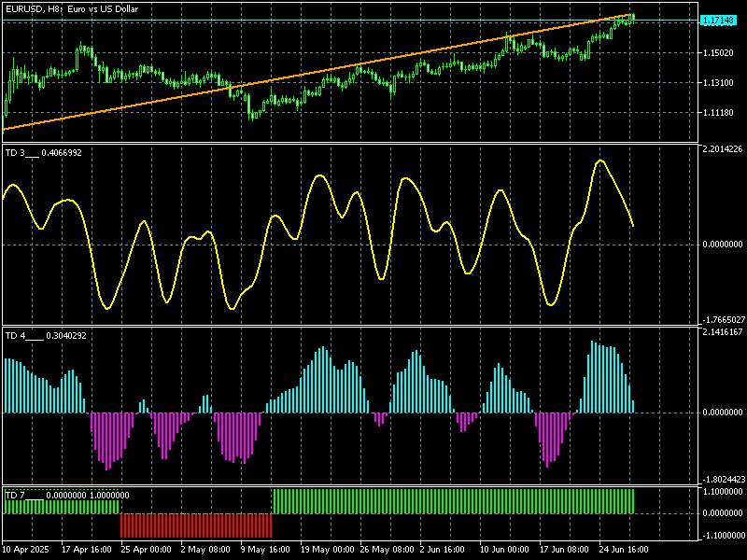Click the TD 3 indicator label 0.4066992
Viewport: 747px width, 560px height.
(x=43, y=153)
